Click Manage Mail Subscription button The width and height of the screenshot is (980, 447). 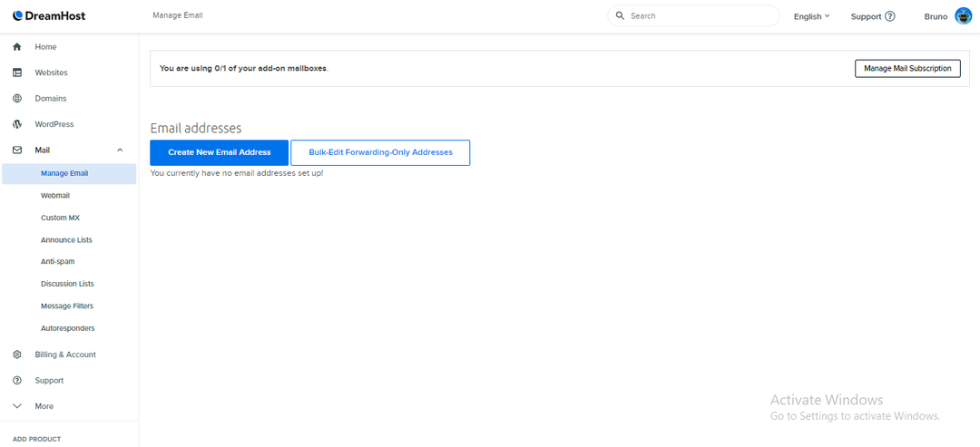(907, 68)
